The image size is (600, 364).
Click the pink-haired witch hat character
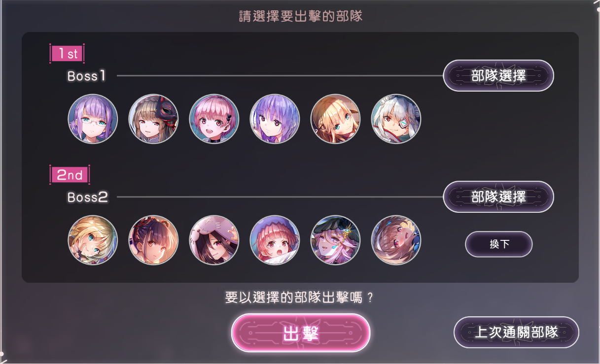(x=335, y=240)
